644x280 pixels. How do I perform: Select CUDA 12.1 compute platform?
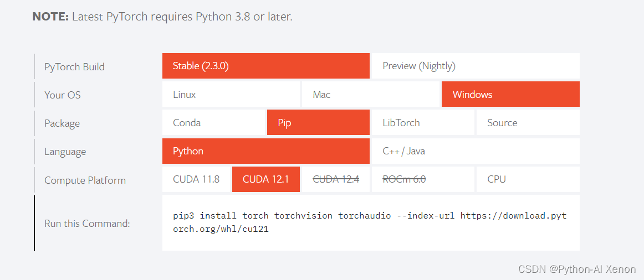click(265, 179)
